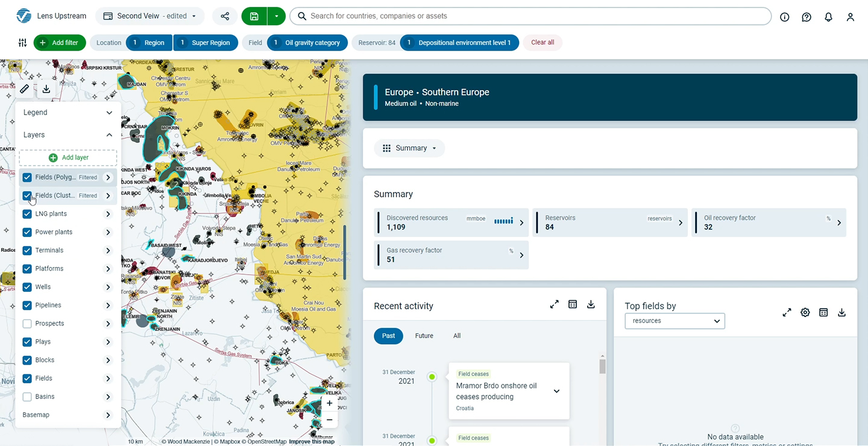The height and width of the screenshot is (446, 868).
Task: Toggle the Platforms layer checkbox
Action: pyautogui.click(x=27, y=269)
